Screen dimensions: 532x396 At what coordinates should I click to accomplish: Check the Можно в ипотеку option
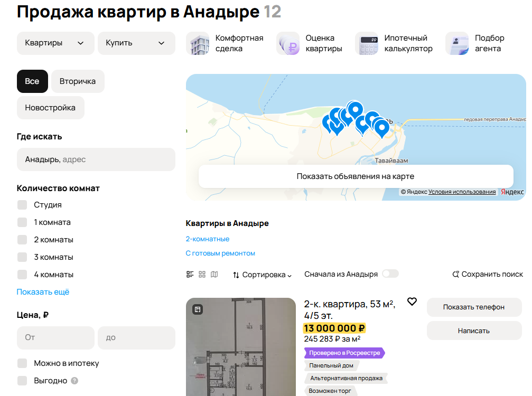(x=22, y=363)
